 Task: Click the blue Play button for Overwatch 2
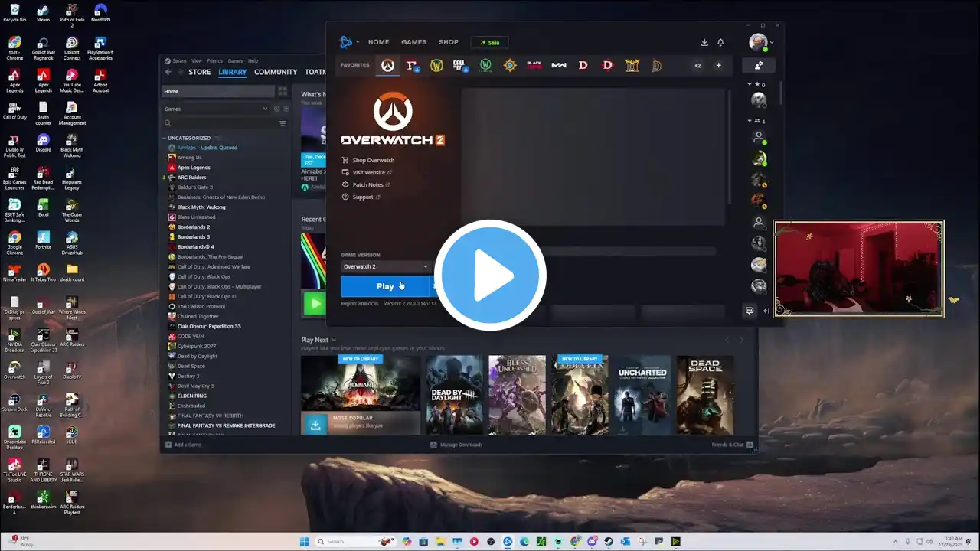(385, 286)
